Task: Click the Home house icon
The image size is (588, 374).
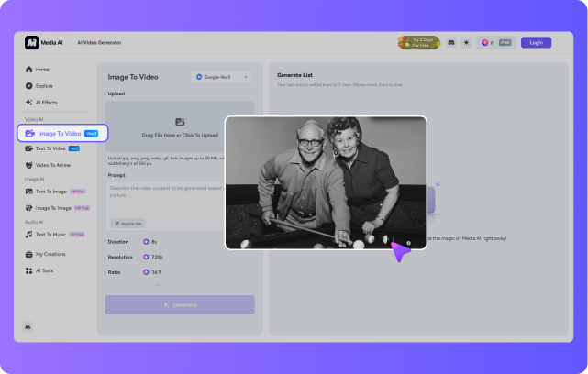Action: (28, 70)
